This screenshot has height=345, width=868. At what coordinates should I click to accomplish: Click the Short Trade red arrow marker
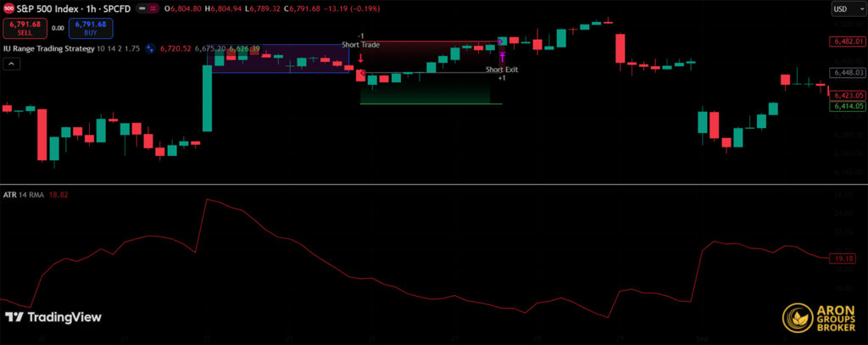pos(361,59)
